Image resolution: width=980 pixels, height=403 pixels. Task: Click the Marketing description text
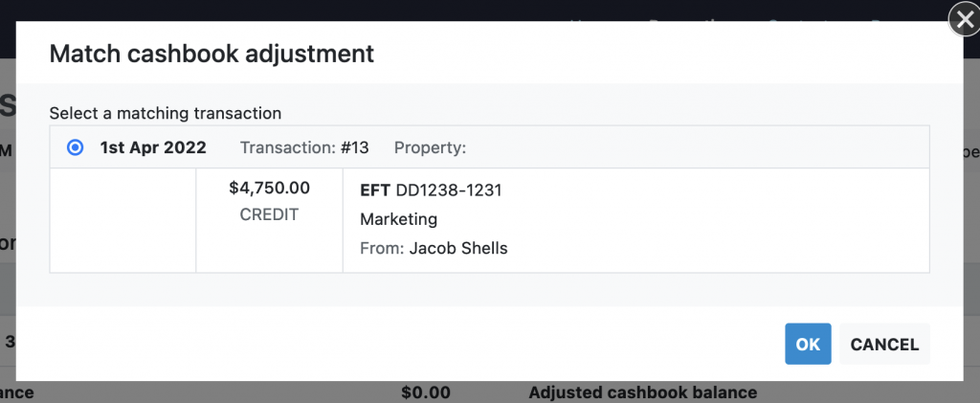pos(398,219)
